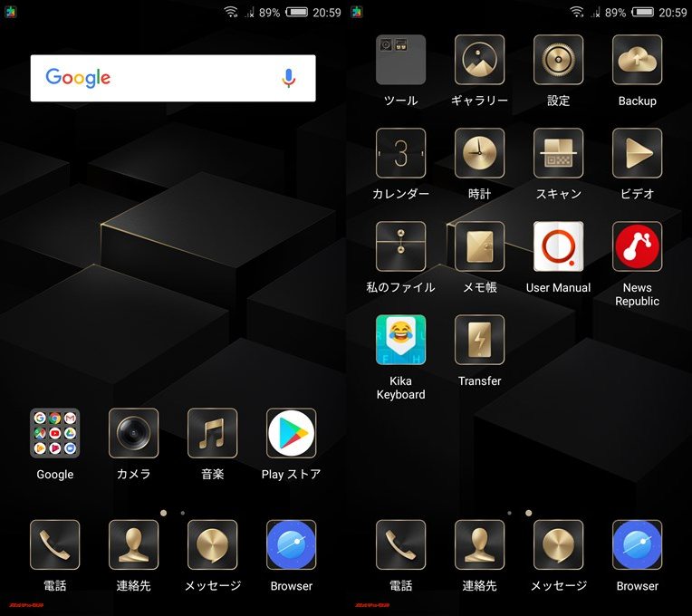Launch News Republic app
This screenshot has height=616, width=692.
click(x=638, y=246)
